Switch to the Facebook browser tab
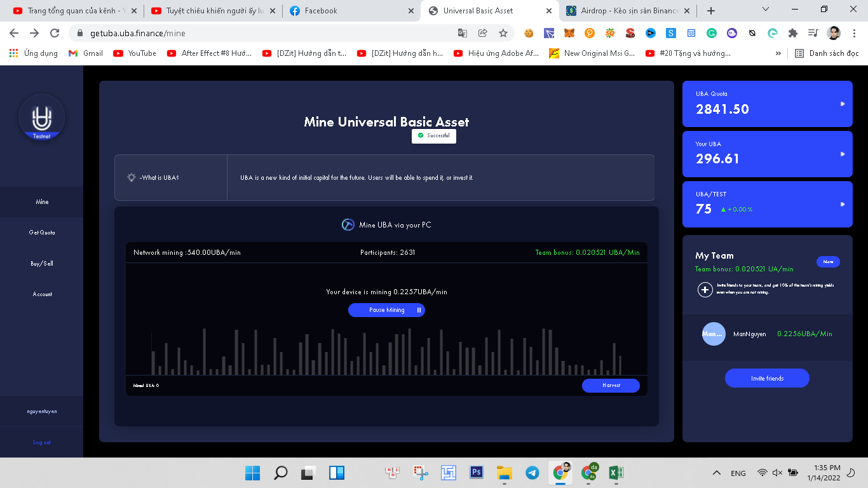The width and height of the screenshot is (868, 488). (351, 11)
